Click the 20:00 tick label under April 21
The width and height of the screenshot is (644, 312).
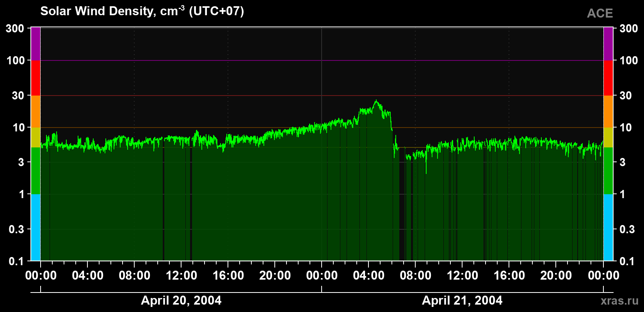click(556, 276)
